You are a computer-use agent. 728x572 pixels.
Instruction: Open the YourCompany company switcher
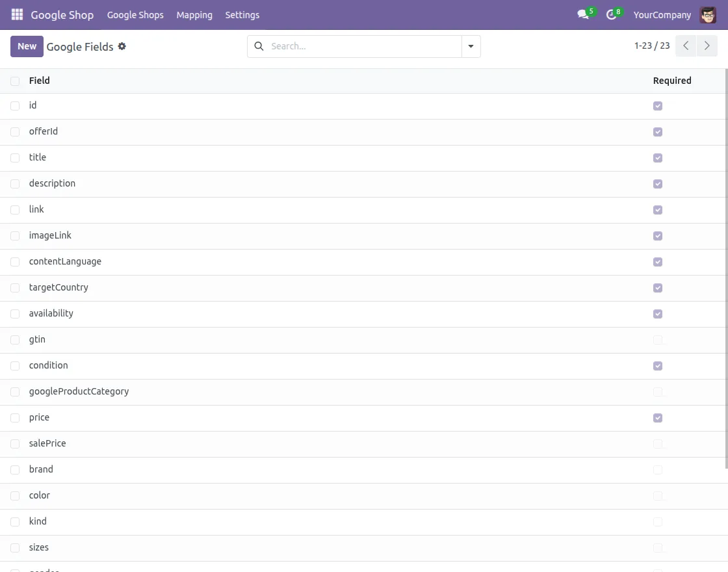pos(662,14)
